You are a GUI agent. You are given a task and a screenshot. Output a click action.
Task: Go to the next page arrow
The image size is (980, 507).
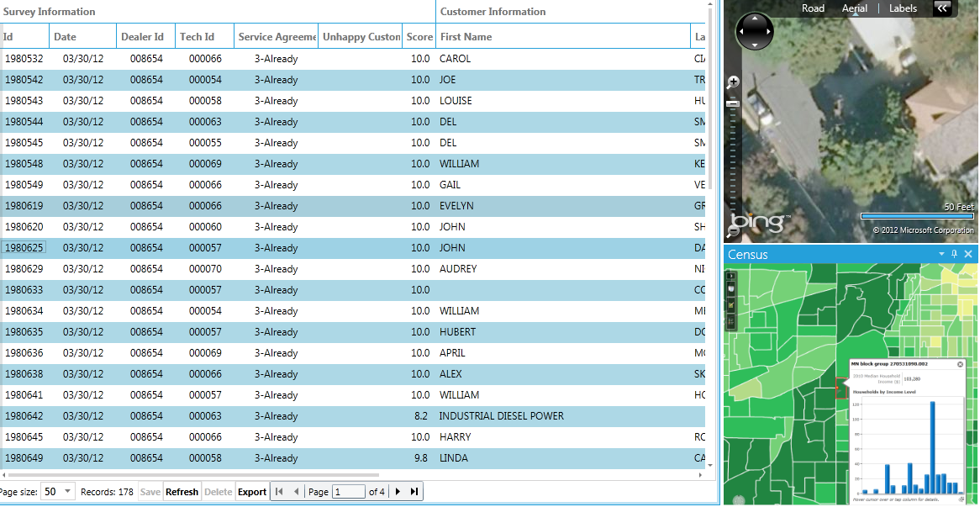398,492
